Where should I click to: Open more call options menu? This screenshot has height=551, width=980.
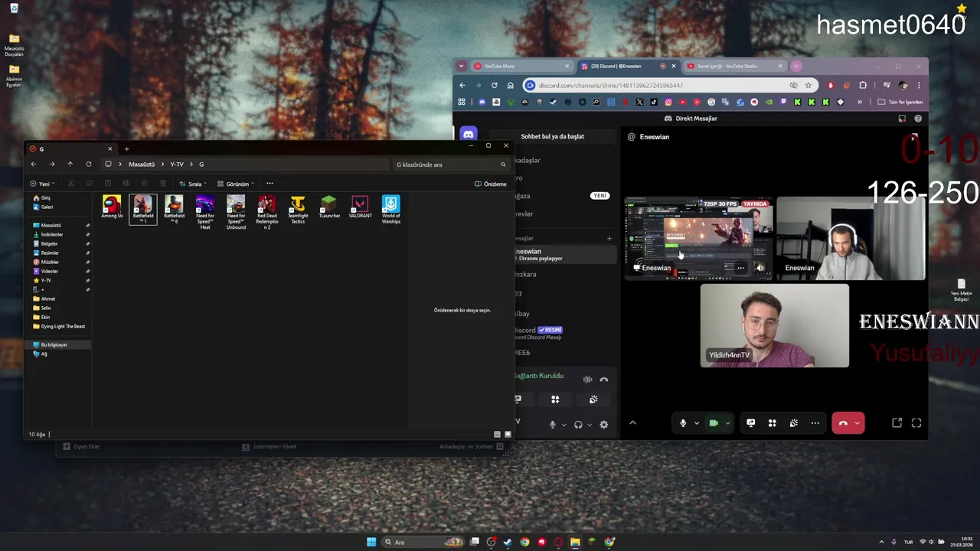815,422
